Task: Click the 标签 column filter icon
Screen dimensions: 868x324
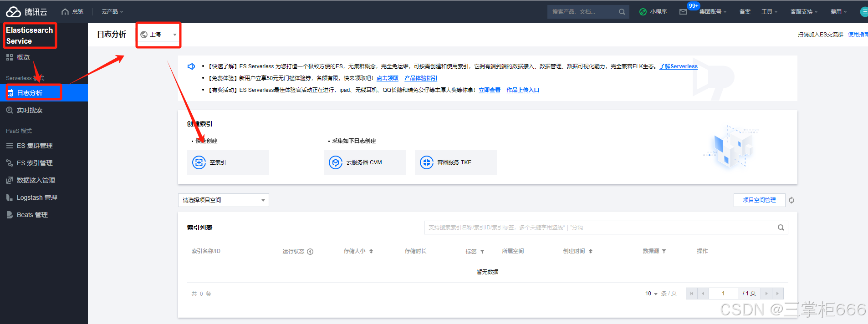Action: (x=482, y=252)
